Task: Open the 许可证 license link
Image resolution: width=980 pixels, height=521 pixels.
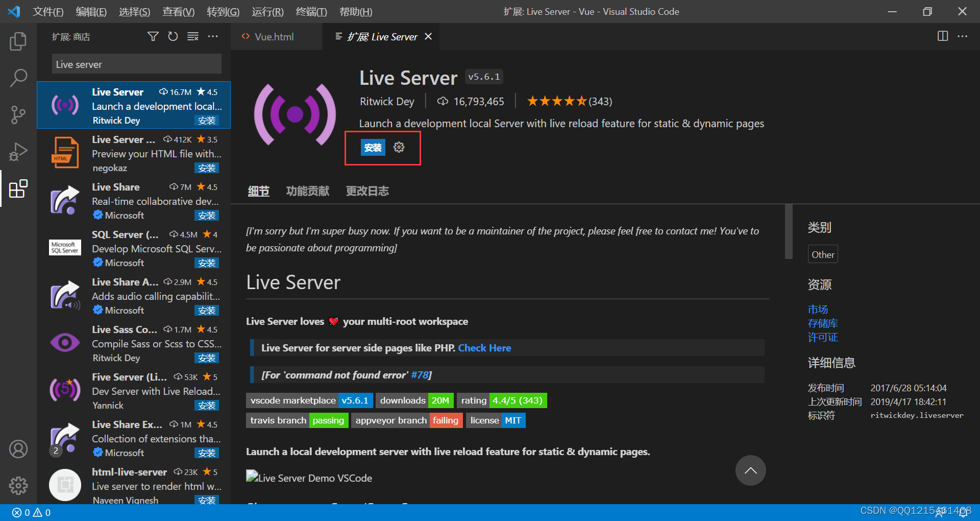Action: pos(823,337)
